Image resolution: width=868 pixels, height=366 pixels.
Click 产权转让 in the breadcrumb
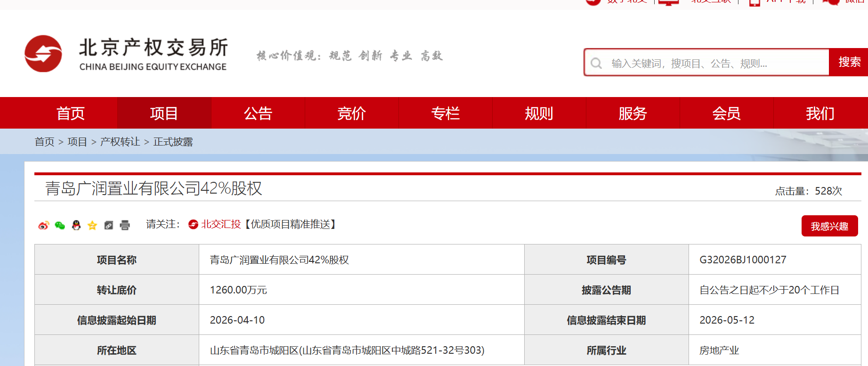pyautogui.click(x=120, y=142)
